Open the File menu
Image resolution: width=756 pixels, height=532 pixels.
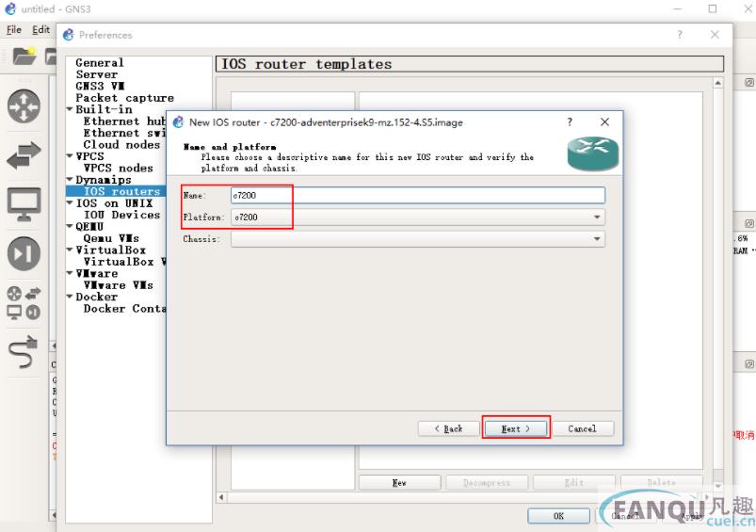click(13, 30)
